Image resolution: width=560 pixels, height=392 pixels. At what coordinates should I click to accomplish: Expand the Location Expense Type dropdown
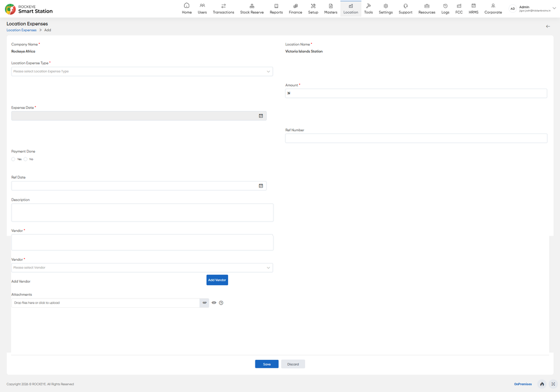(142, 72)
